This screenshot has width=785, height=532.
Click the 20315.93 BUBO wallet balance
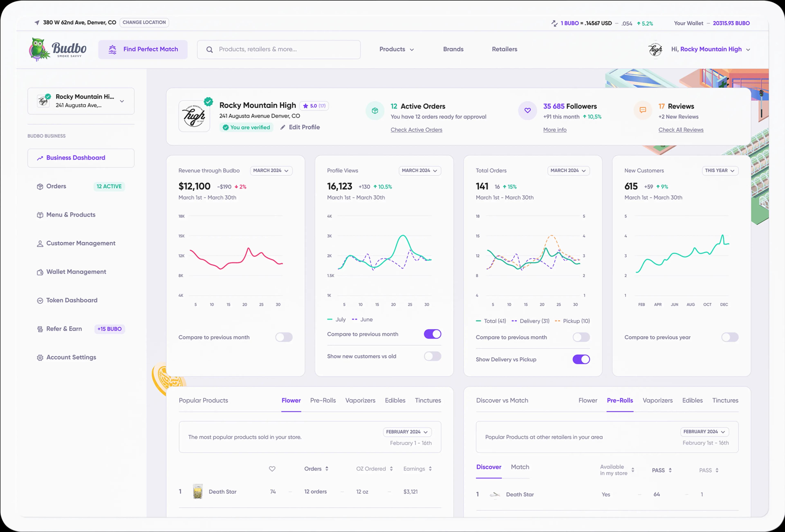pos(731,23)
